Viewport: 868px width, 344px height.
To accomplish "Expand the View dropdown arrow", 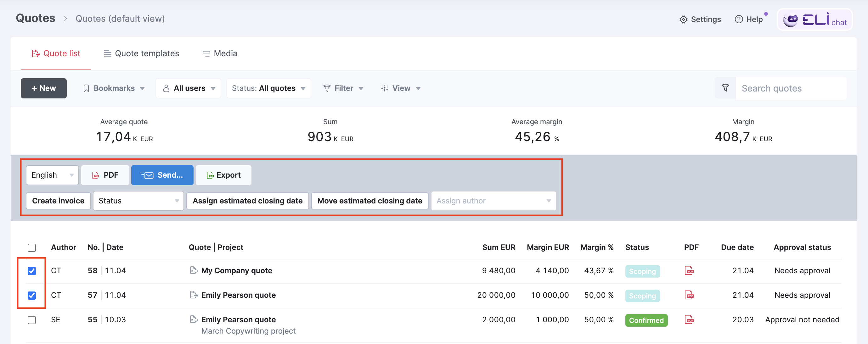I will point(418,89).
